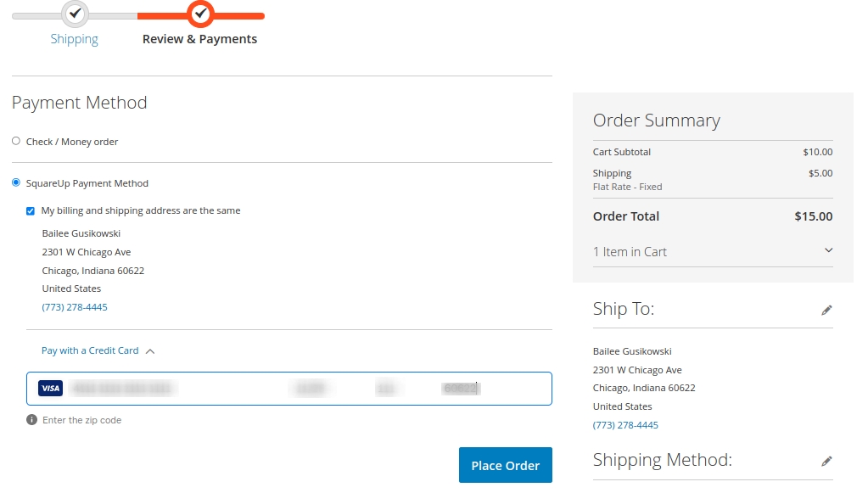This screenshot has height=493, width=868.
Task: Click the card expiration date field
Action: (x=310, y=389)
